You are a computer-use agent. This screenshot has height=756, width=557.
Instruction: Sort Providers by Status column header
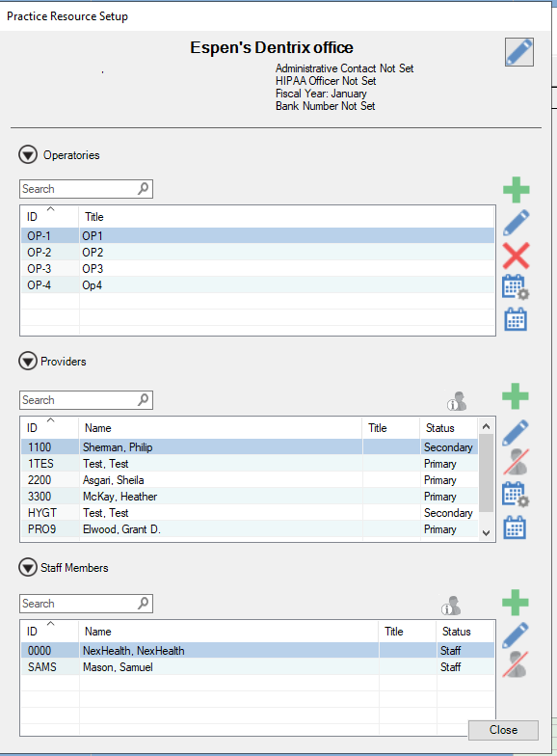point(449,428)
